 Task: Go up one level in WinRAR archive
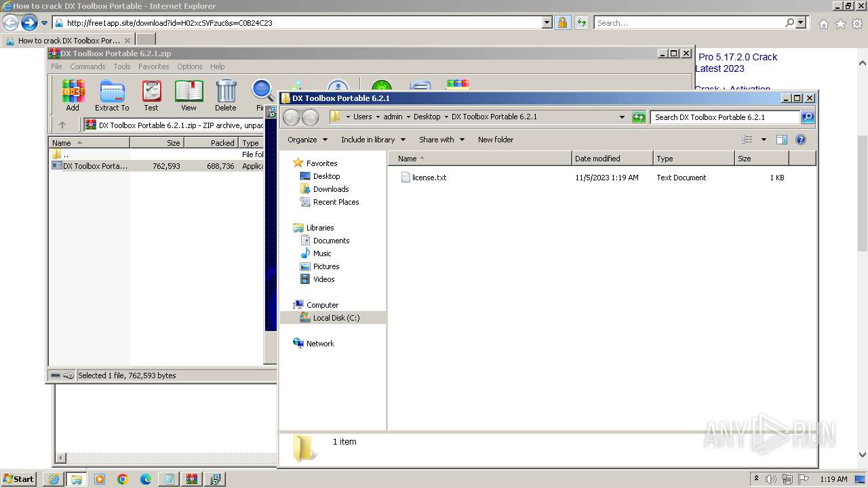pos(62,125)
